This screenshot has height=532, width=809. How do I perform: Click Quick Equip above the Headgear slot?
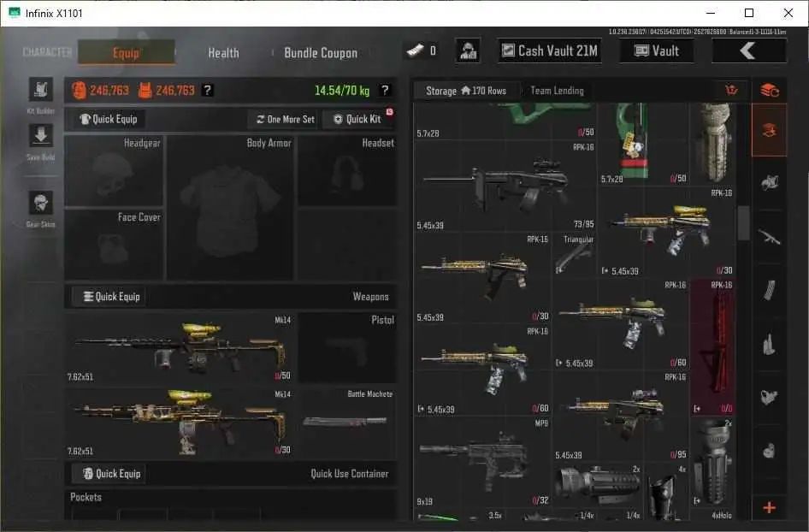(x=109, y=119)
